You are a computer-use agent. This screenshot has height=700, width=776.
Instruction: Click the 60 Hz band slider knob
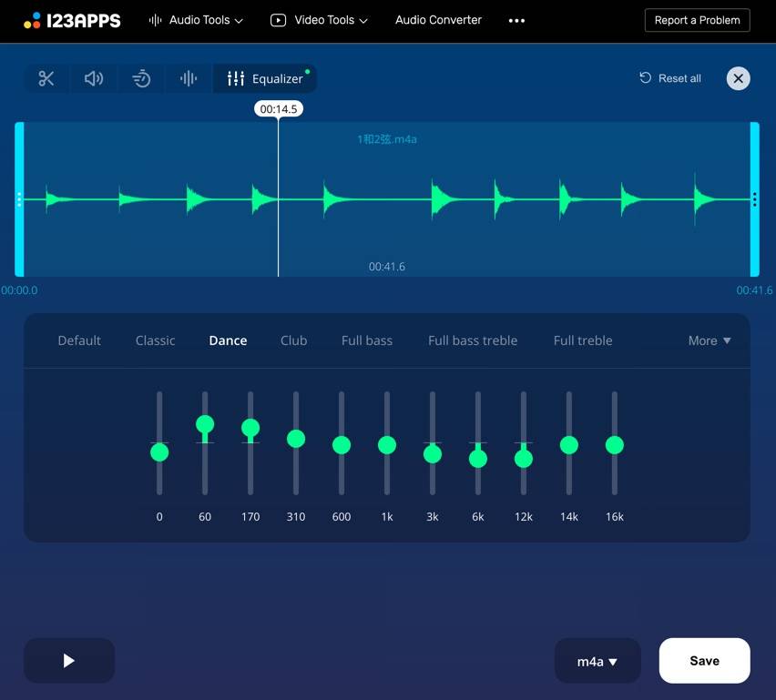click(205, 424)
